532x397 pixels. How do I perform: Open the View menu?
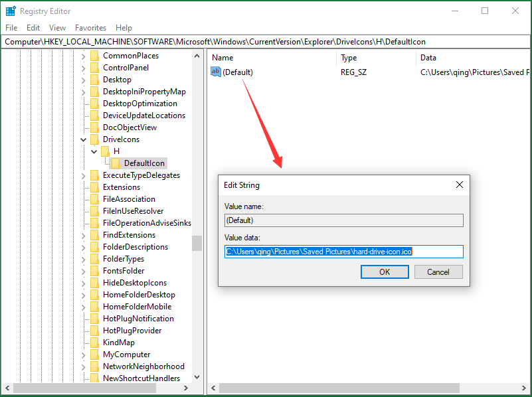coord(57,28)
